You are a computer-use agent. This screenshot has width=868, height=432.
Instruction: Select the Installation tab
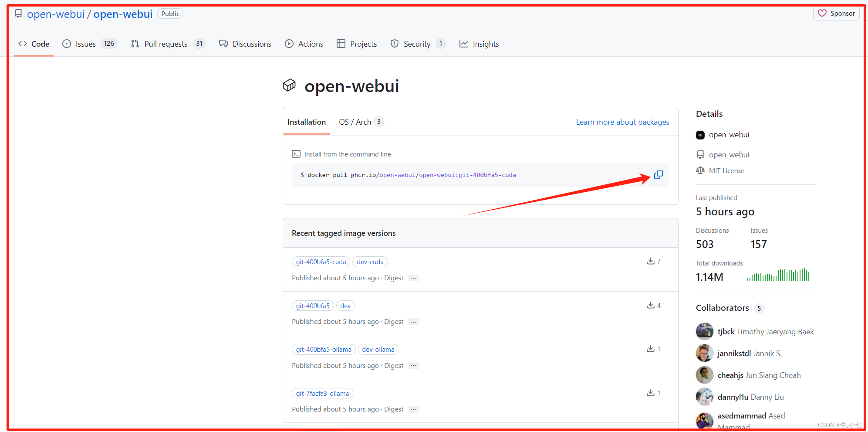coord(307,122)
